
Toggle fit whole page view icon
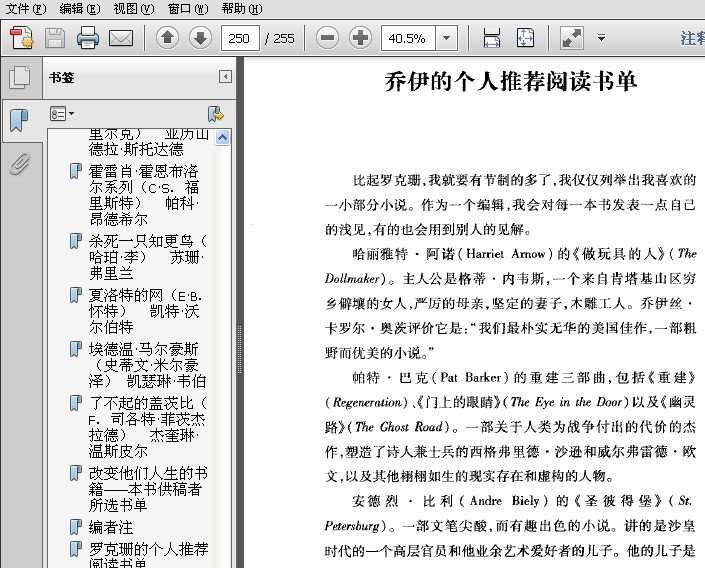pyautogui.click(x=525, y=39)
